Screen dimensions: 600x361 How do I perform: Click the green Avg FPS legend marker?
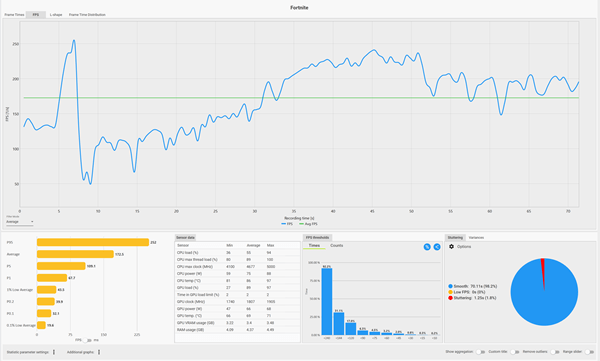pos(301,224)
